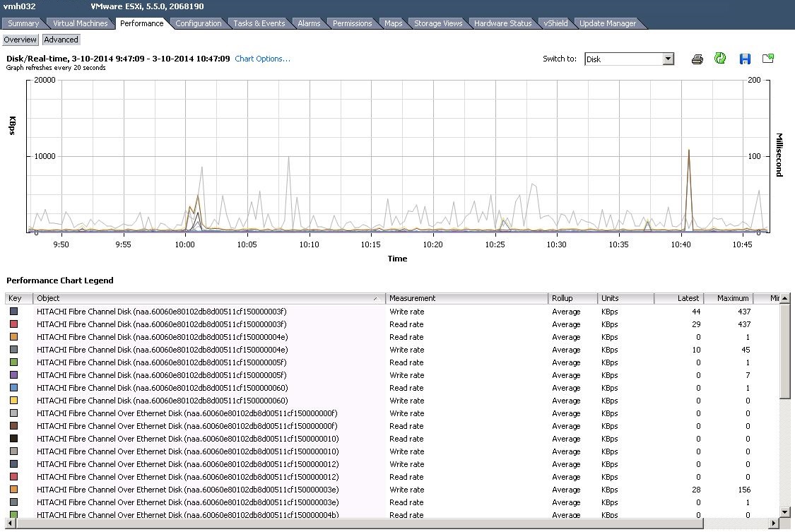Open the Alarms tab
This screenshot has height=532, width=795.
(309, 23)
